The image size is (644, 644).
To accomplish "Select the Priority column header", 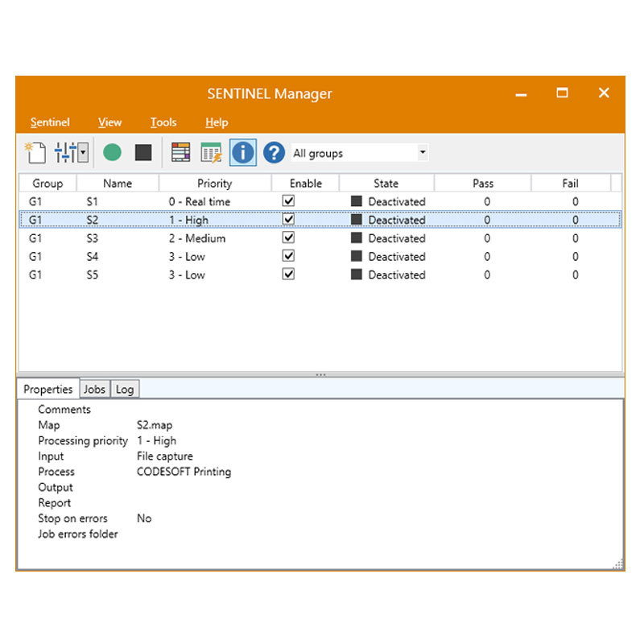I will pyautogui.click(x=213, y=183).
